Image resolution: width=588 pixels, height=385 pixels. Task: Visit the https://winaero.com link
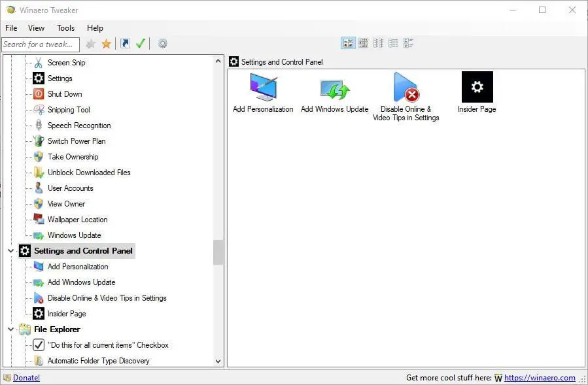tap(540, 378)
